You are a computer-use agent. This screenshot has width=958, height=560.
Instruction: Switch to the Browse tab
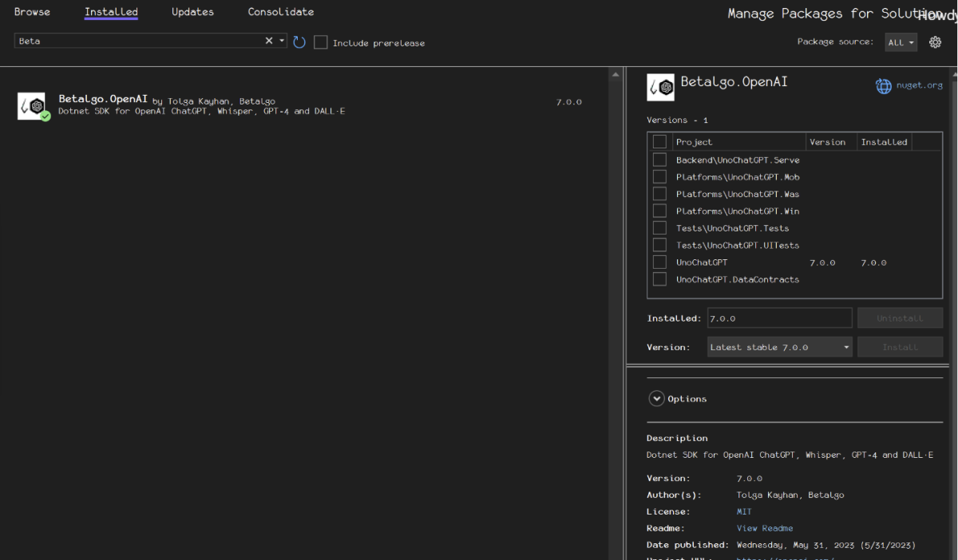(x=32, y=12)
